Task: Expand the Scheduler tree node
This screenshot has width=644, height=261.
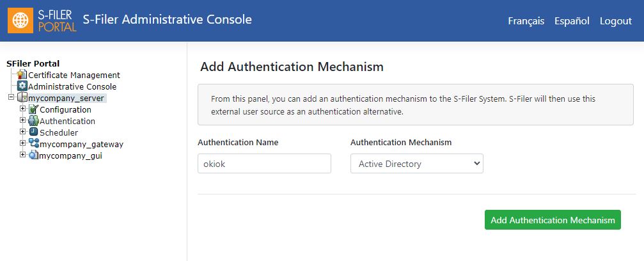Action: (22, 132)
